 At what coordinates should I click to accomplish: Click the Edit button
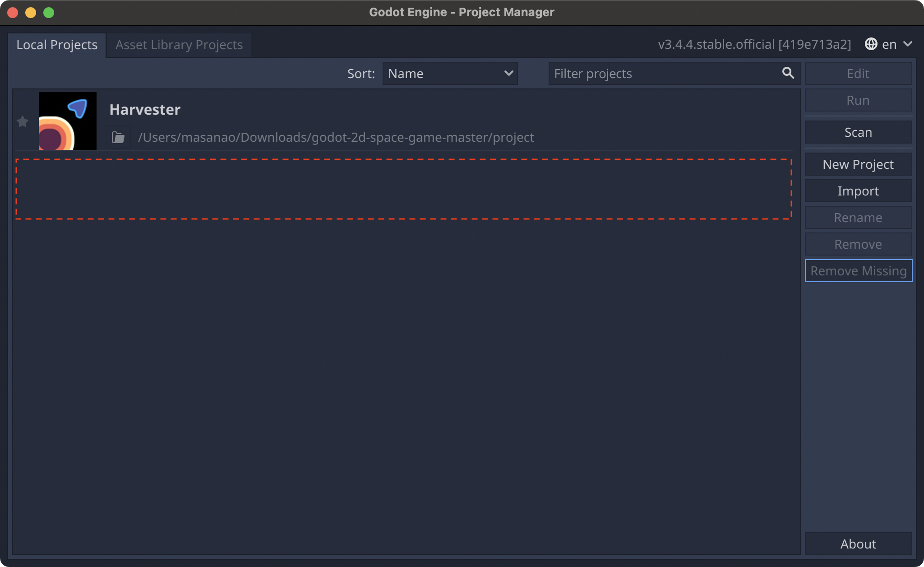tap(858, 74)
